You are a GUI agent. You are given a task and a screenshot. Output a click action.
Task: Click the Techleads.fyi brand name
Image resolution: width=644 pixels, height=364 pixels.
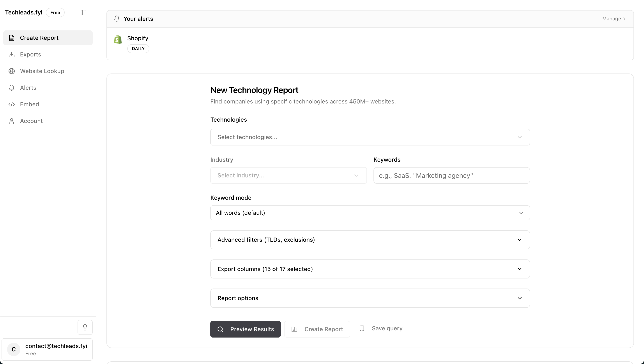pos(24,12)
